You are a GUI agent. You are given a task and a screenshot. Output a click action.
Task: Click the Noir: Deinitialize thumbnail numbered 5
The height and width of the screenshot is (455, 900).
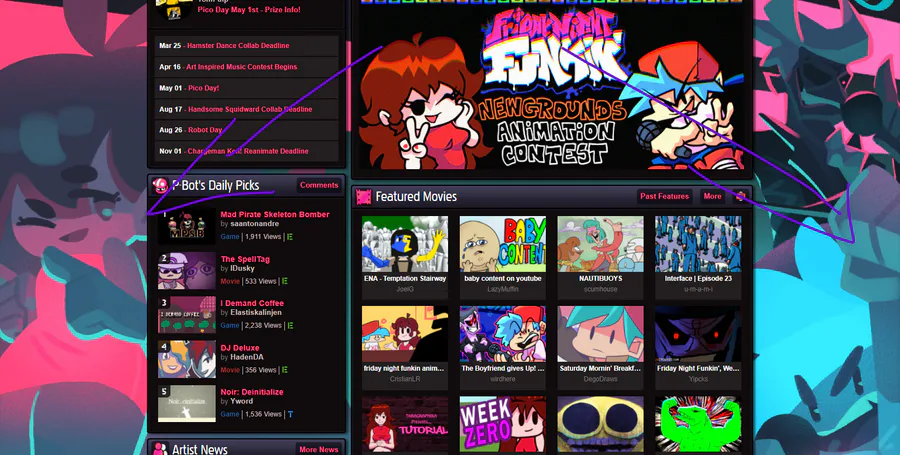coord(187,404)
